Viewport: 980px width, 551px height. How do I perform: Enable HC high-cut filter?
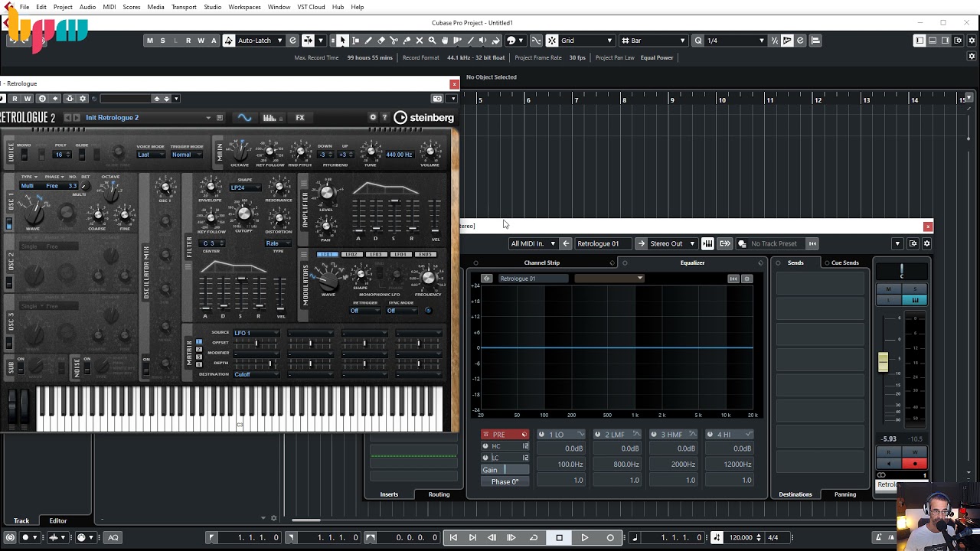pos(485,446)
